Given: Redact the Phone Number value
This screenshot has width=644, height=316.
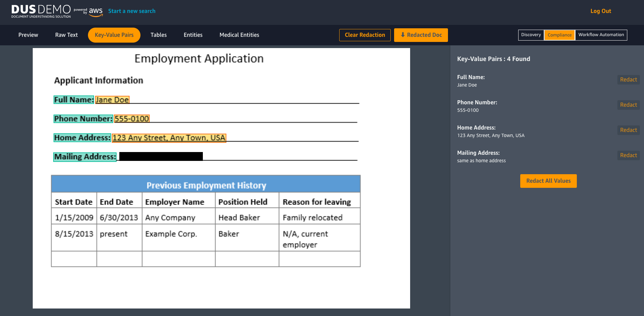Looking at the screenshot, I should pyautogui.click(x=628, y=105).
